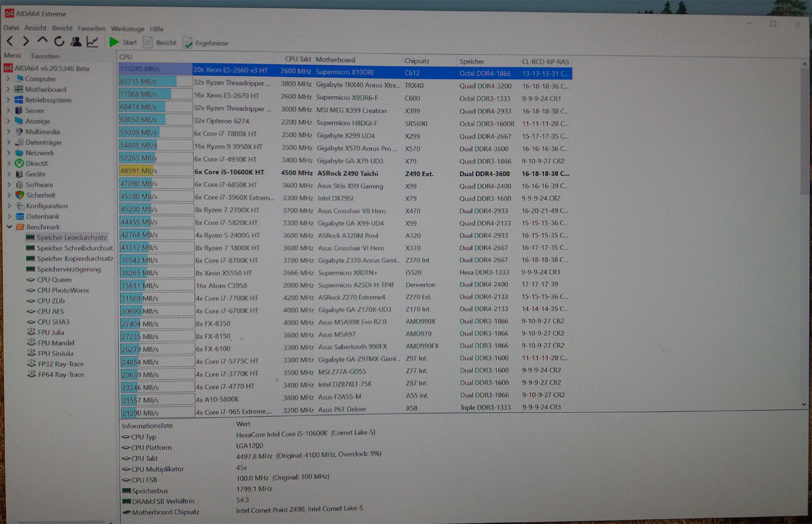Select the Software icon in tree
The image size is (812, 524).
click(x=19, y=184)
